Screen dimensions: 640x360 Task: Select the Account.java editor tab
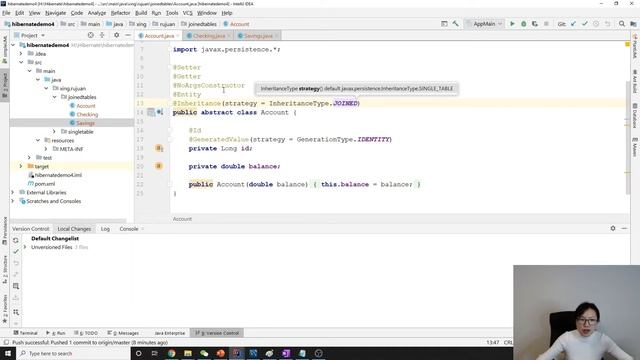click(159, 36)
